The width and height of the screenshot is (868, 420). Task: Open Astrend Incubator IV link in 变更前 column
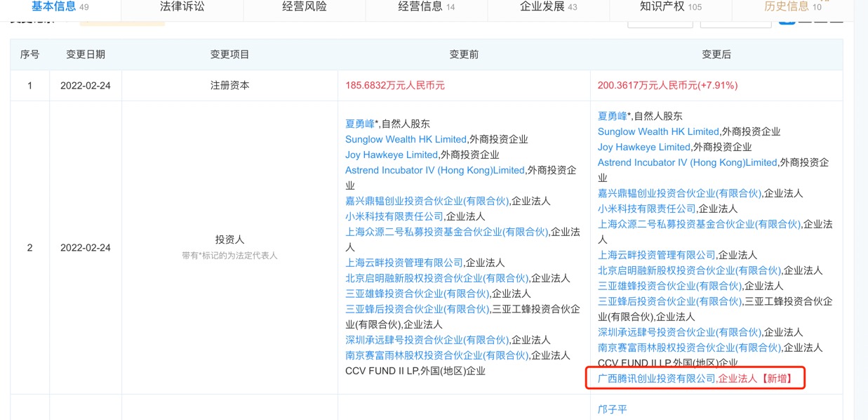point(435,170)
